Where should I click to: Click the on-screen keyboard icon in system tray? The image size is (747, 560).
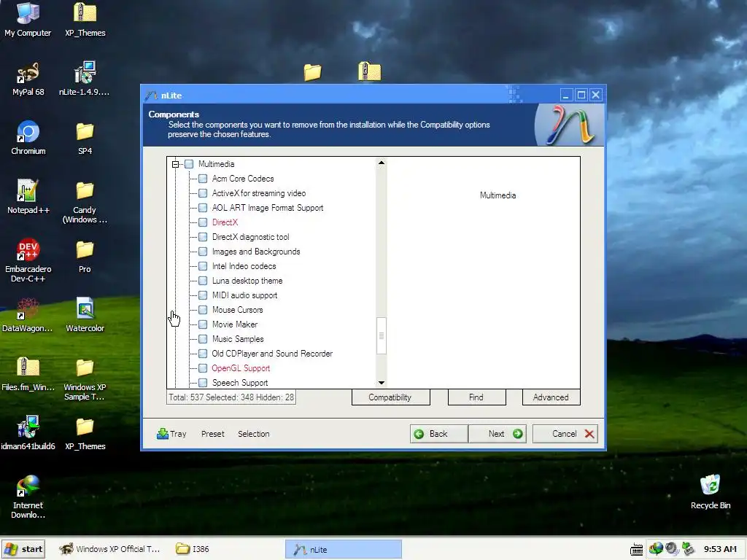coord(636,549)
